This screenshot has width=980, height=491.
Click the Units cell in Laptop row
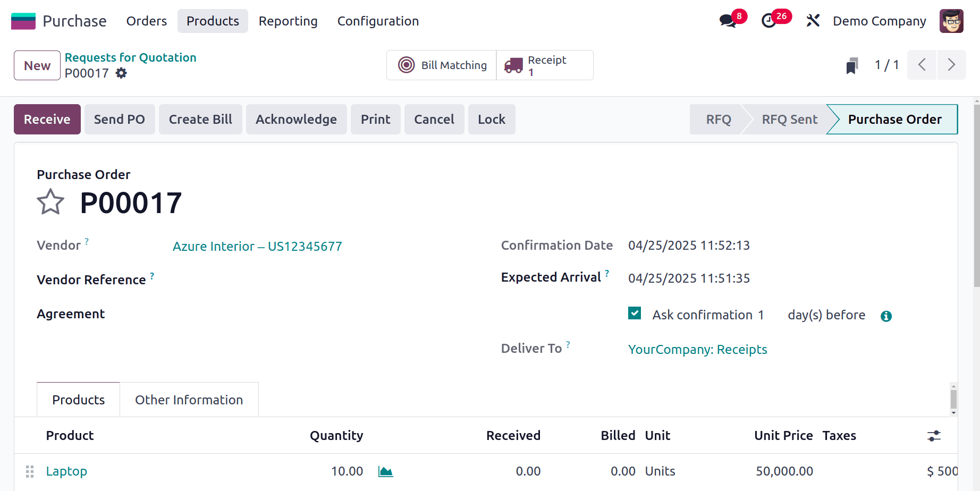coord(660,471)
